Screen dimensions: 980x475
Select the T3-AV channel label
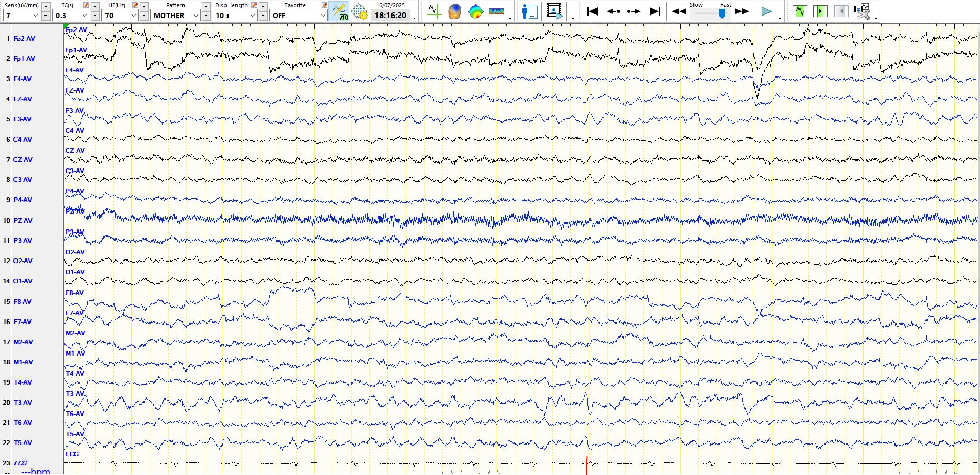(x=22, y=403)
